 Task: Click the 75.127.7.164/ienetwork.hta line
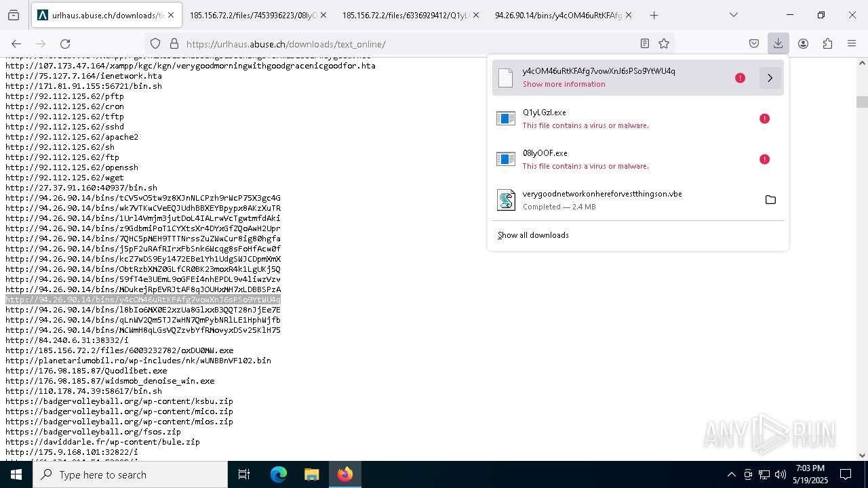click(83, 76)
